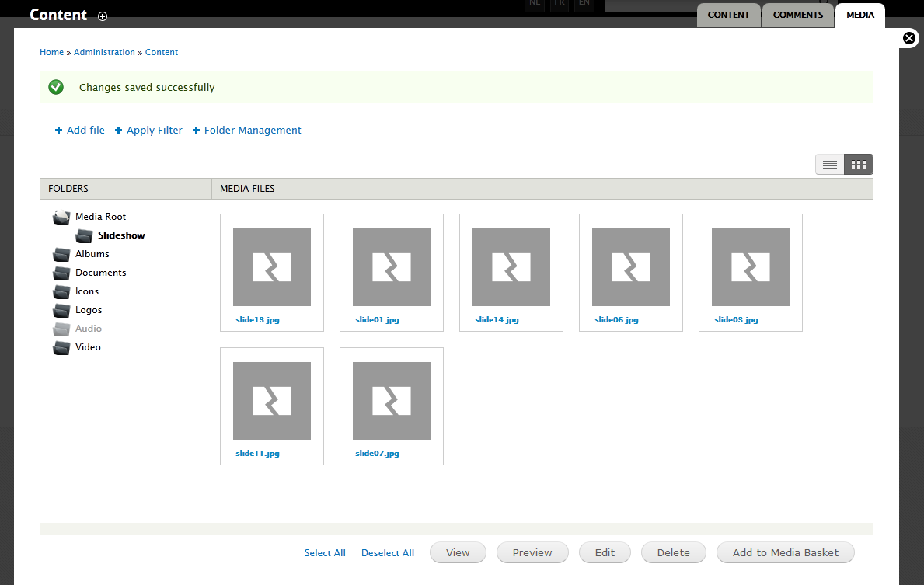Select Logos folder label
Image resolution: width=924 pixels, height=585 pixels.
click(89, 310)
